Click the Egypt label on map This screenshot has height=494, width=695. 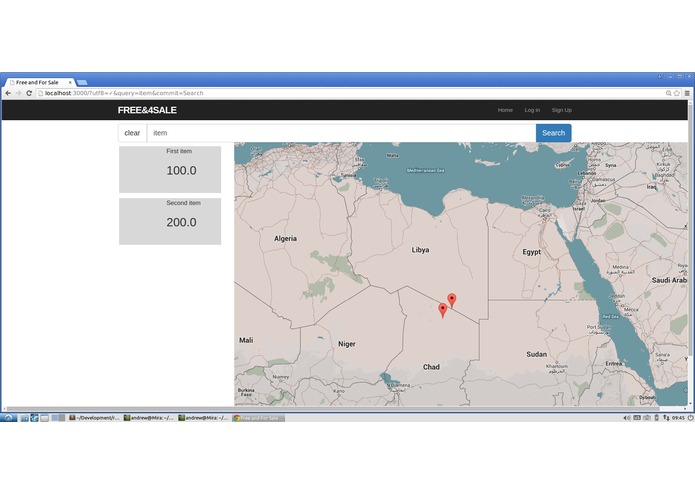click(531, 252)
